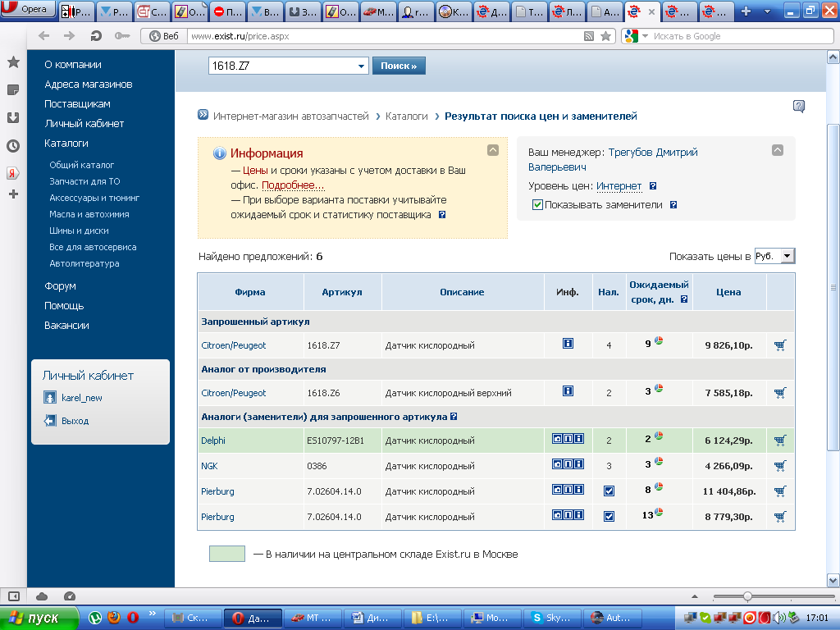Open page help question mark icon
Viewport: 840px width, 630px height.
coord(799,106)
